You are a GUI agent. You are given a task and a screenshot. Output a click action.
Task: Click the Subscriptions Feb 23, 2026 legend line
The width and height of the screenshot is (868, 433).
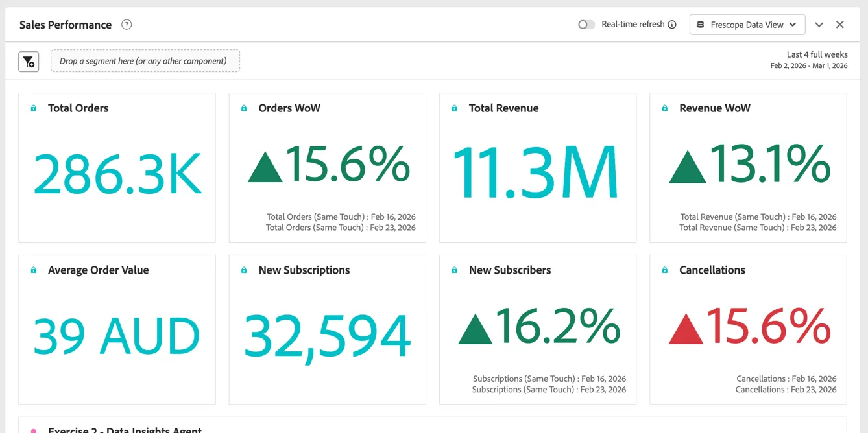point(549,390)
